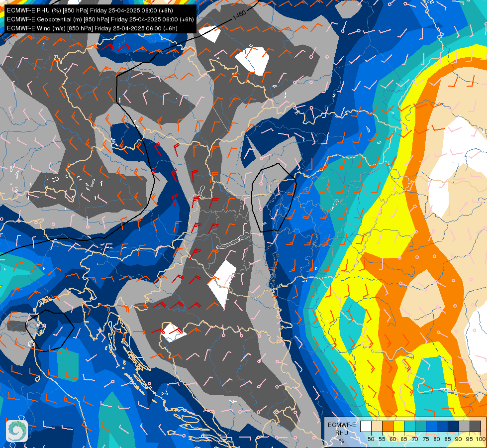The image size is (487, 448).
Task: Click the white below-50 legend swatch
Action: coord(366,426)
